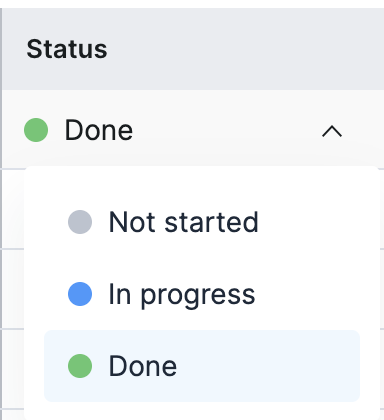Select the Not started status option
This screenshot has height=420, width=384.
pyautogui.click(x=202, y=222)
